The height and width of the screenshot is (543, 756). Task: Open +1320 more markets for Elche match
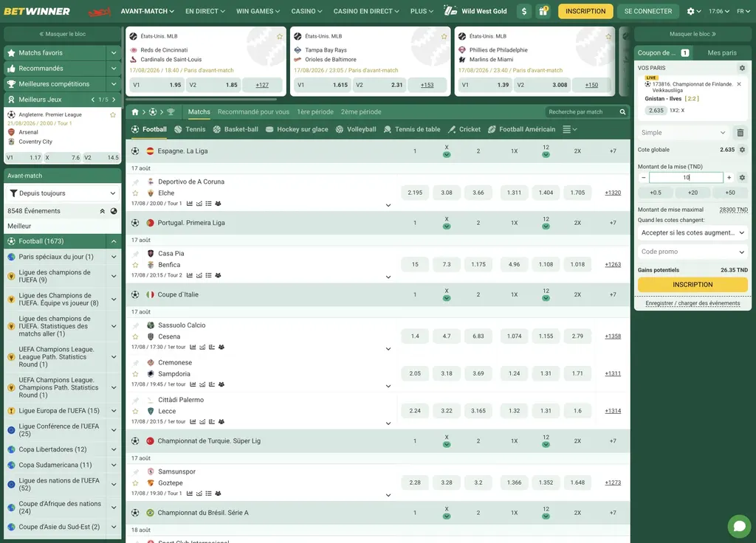point(613,193)
